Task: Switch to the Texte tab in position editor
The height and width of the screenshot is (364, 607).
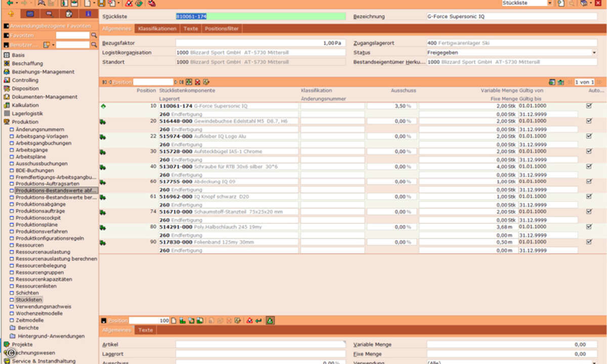Action: (146, 330)
